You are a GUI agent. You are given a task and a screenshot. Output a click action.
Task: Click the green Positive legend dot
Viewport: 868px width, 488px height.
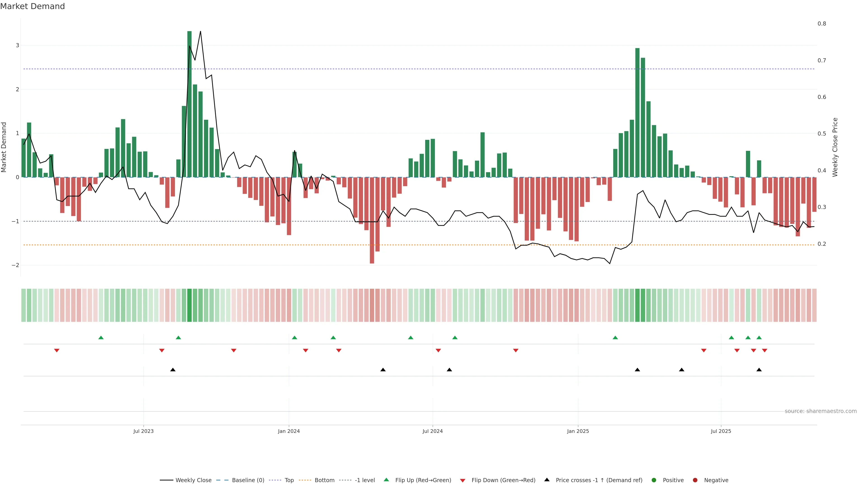654,480
